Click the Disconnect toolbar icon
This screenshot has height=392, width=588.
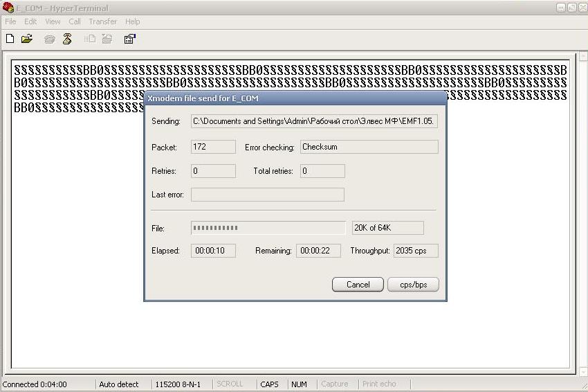(x=67, y=39)
